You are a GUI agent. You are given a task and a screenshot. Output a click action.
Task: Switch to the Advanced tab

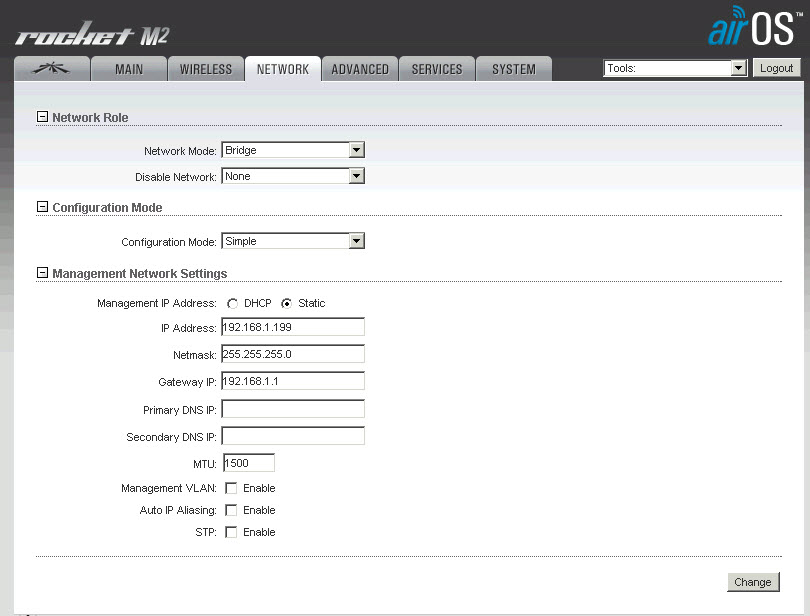(360, 69)
